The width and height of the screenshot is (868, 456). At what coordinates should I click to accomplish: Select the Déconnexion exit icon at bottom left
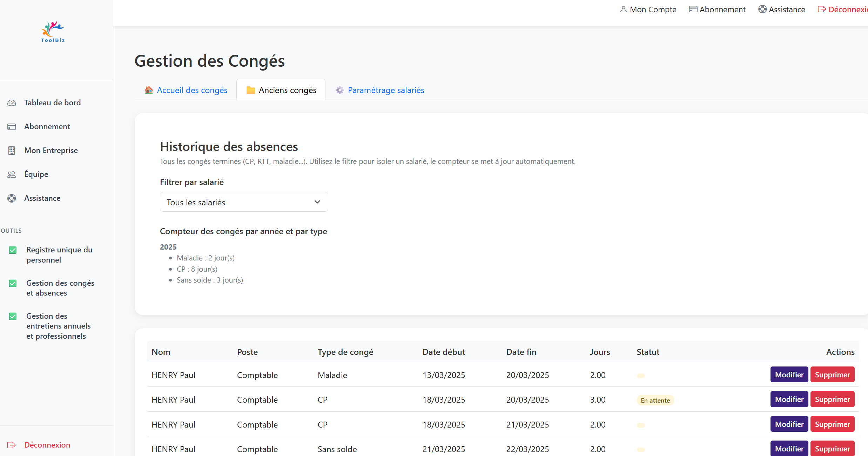coord(12,445)
